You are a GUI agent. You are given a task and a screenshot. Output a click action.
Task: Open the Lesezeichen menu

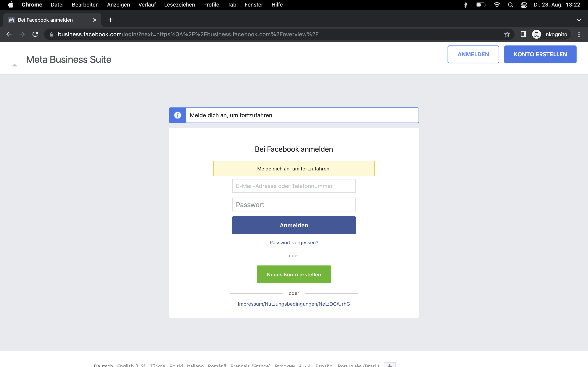(x=179, y=5)
